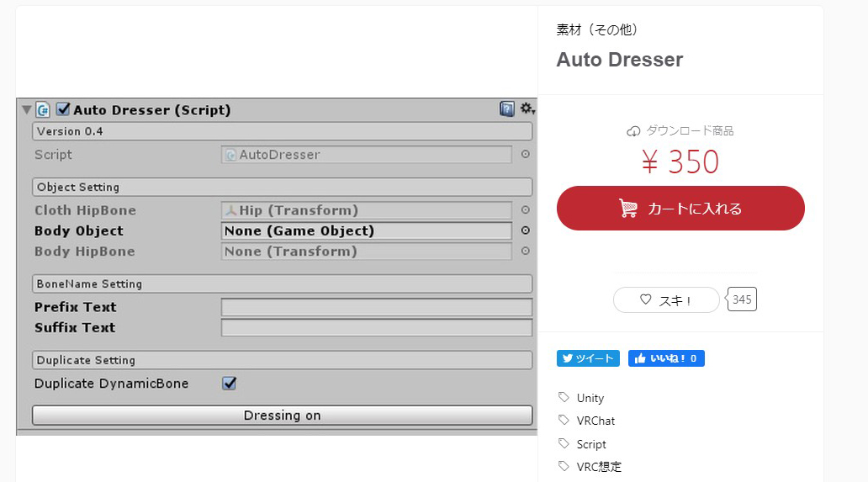
Task: Click the スキ! like button
Action: [666, 300]
